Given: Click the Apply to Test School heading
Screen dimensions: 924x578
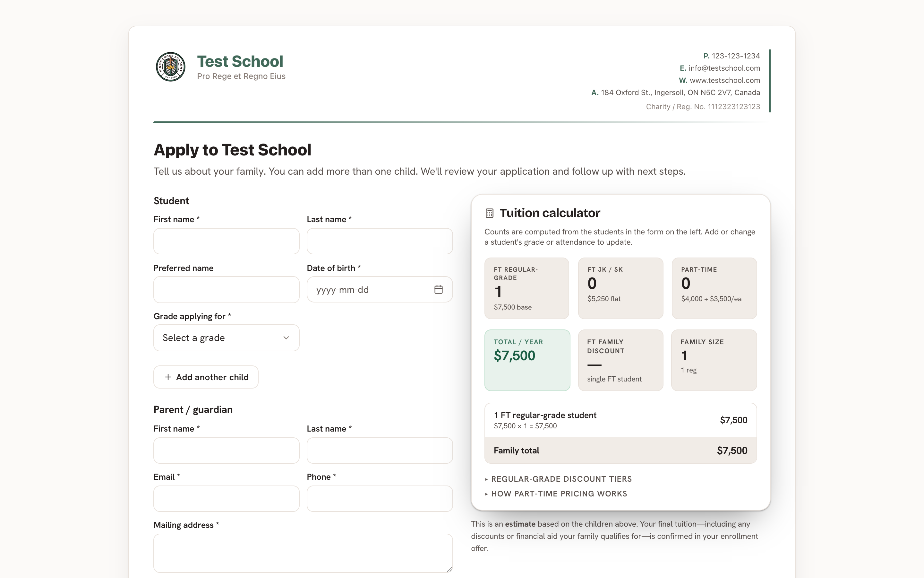Looking at the screenshot, I should coord(232,150).
